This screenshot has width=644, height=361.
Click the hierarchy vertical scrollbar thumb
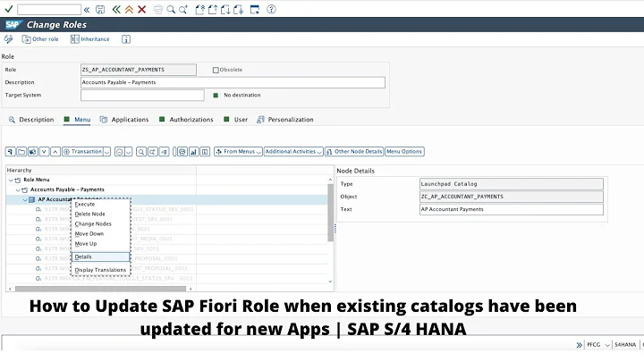tap(330, 213)
